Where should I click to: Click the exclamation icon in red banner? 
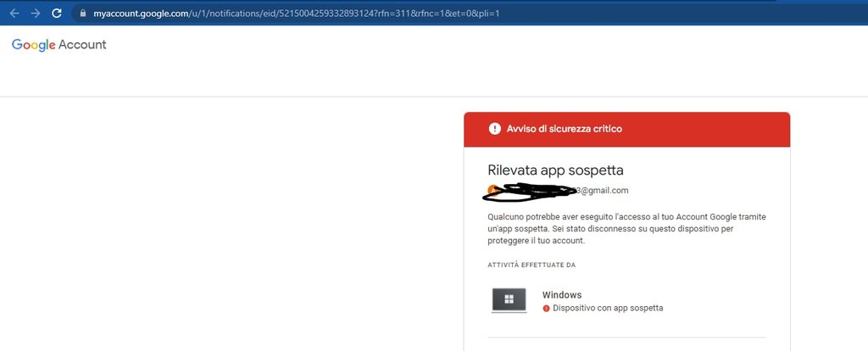pos(494,129)
